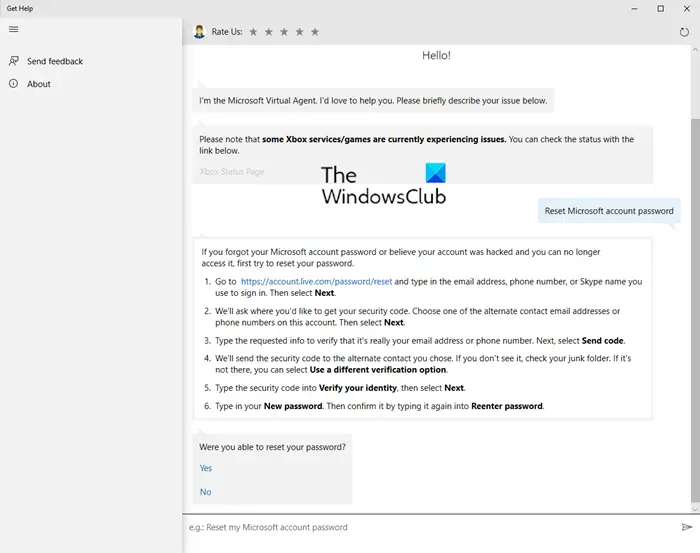Click the chat vertical scrollbar thumb
700x553 pixels.
tap(695, 310)
